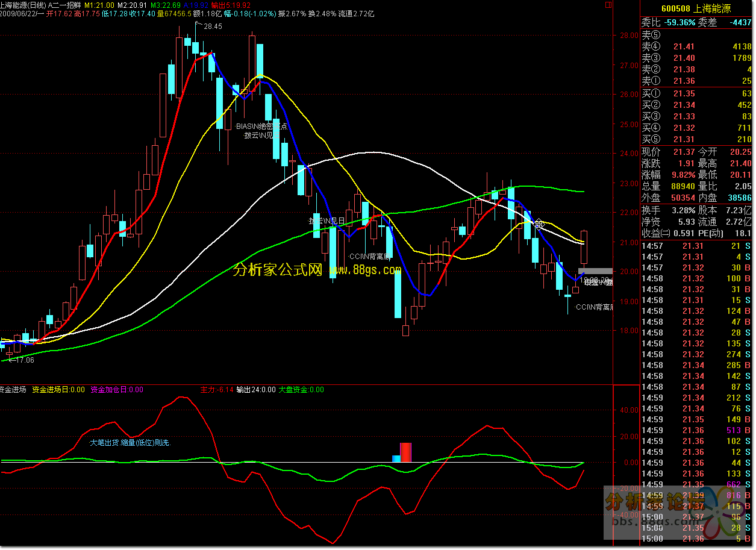This screenshot has width=756, height=550.
Task: Select the 买④ price 21.32
Action: (684, 128)
